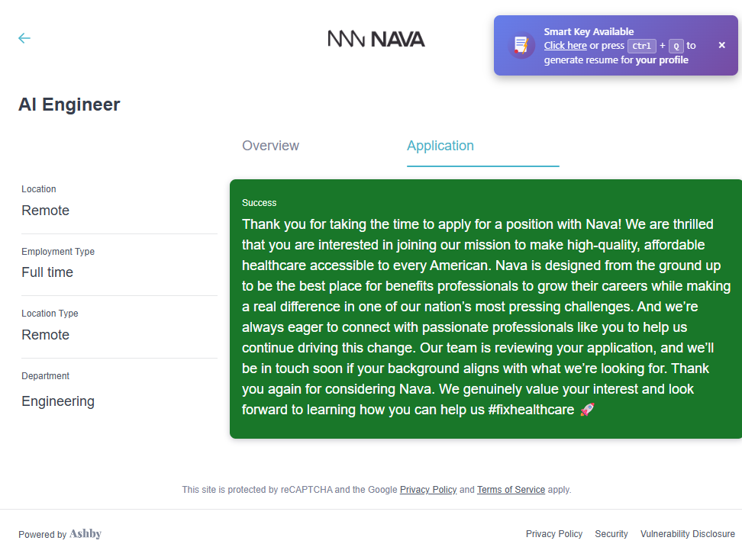Open the footer Privacy Policy link beside Security

tap(553, 534)
